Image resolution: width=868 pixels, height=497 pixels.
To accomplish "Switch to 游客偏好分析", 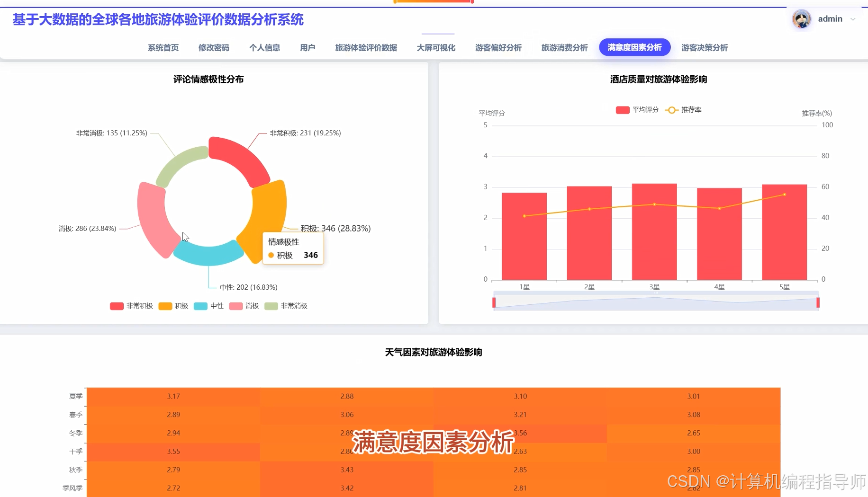I will pyautogui.click(x=498, y=47).
